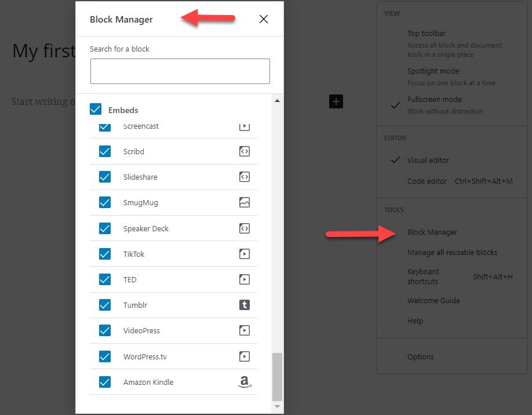532x415 pixels.
Task: Uncheck the Embeds category checkbox
Action: [94, 108]
